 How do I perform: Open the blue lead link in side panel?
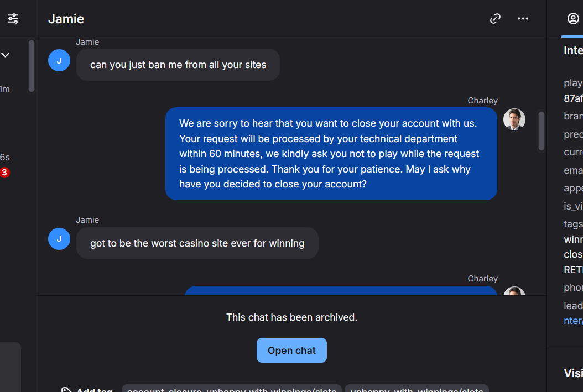(573, 321)
